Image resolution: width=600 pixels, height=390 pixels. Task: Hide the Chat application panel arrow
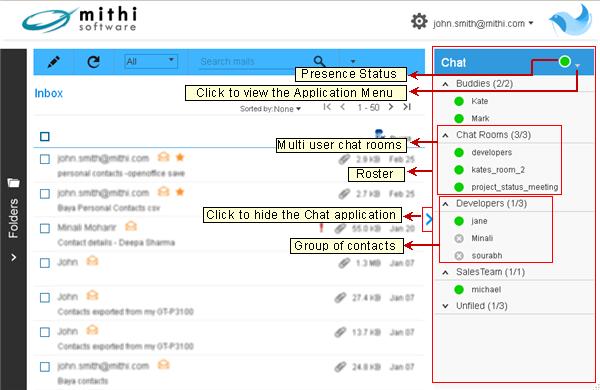pyautogui.click(x=428, y=219)
